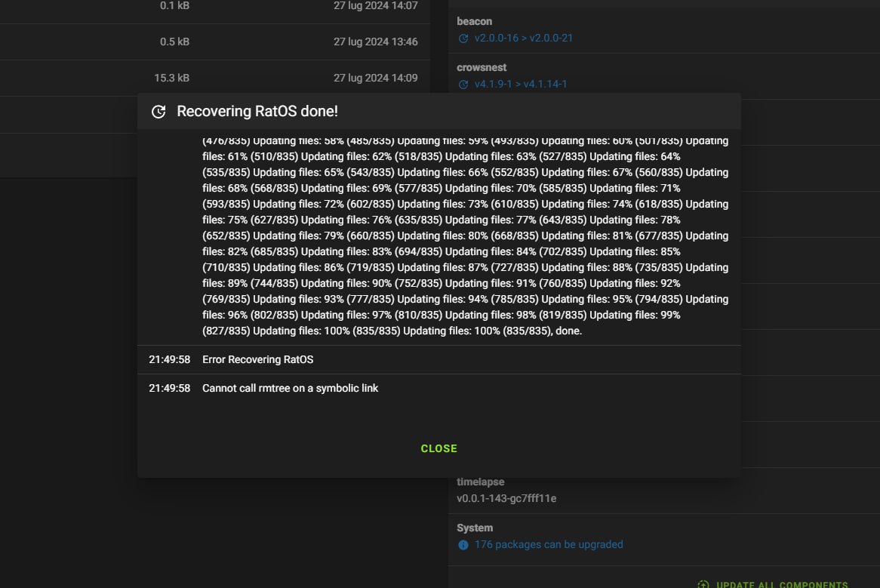The image size is (880, 588).
Task: Click the System component label
Action: point(475,528)
